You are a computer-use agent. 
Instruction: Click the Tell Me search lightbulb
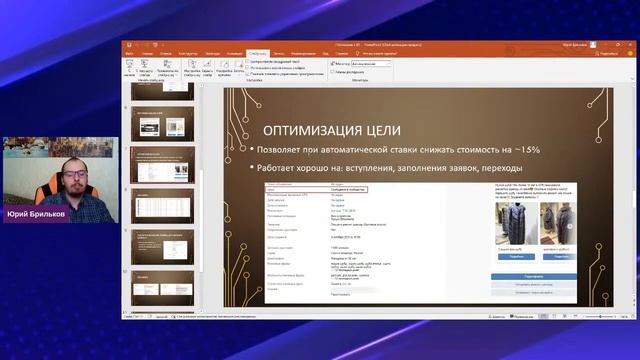click(357, 53)
